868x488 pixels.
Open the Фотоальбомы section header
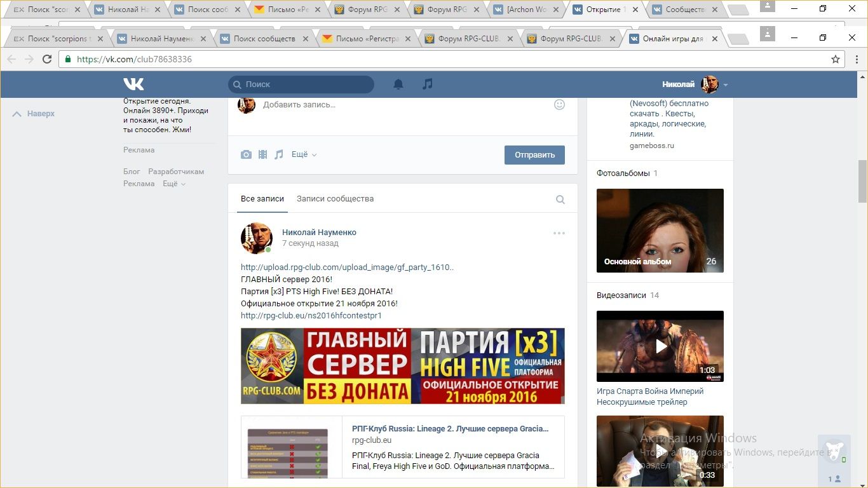[623, 173]
